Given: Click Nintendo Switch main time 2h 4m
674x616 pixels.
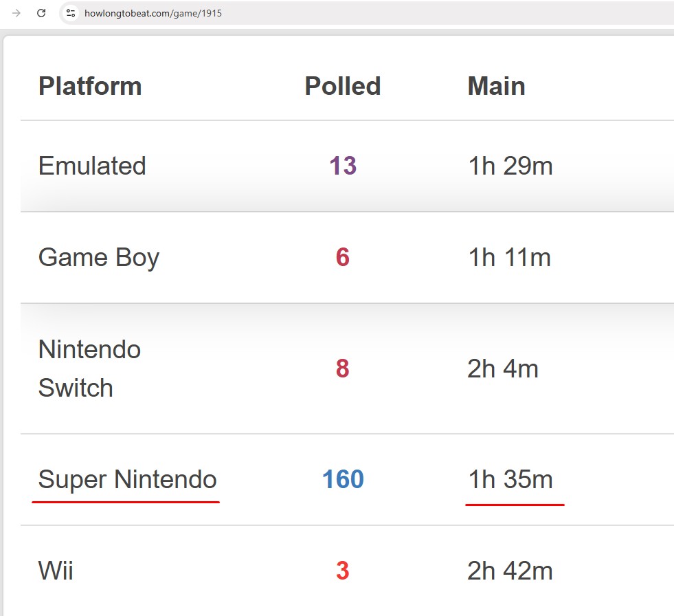Looking at the screenshot, I should tap(503, 368).
